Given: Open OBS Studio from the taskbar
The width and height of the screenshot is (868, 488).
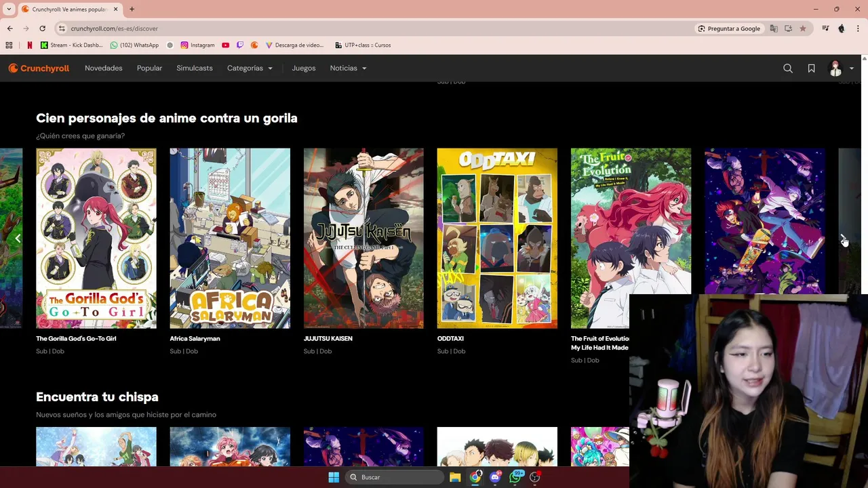Looking at the screenshot, I should (x=535, y=477).
